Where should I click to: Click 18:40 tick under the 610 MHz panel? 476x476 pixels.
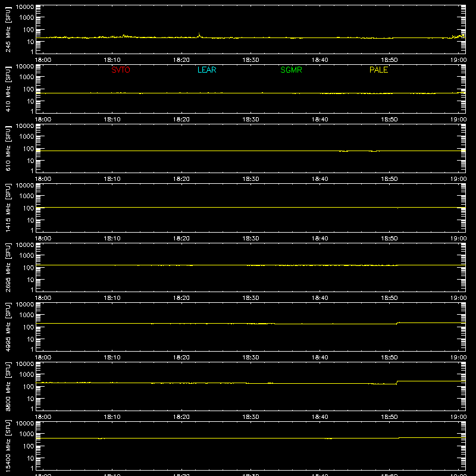[x=320, y=179]
